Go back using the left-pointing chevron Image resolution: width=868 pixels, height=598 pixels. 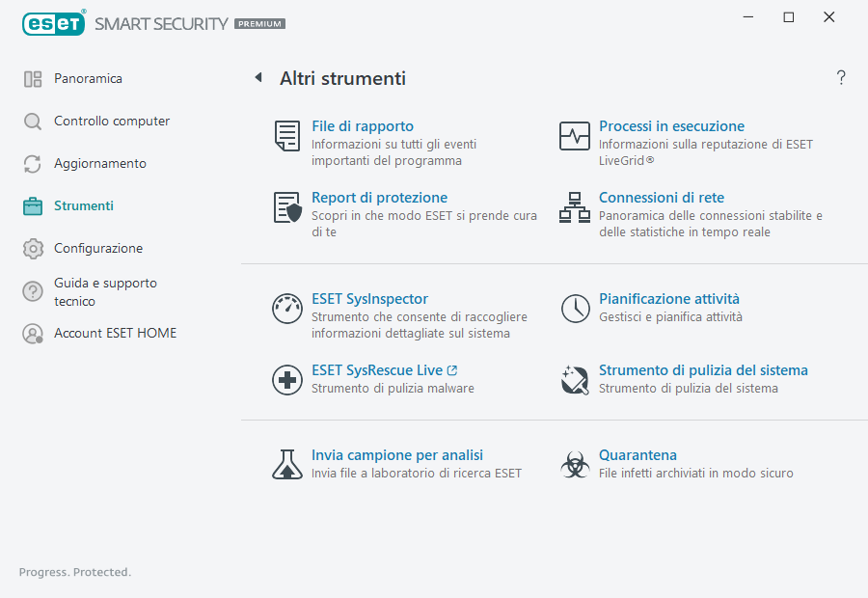coord(258,77)
